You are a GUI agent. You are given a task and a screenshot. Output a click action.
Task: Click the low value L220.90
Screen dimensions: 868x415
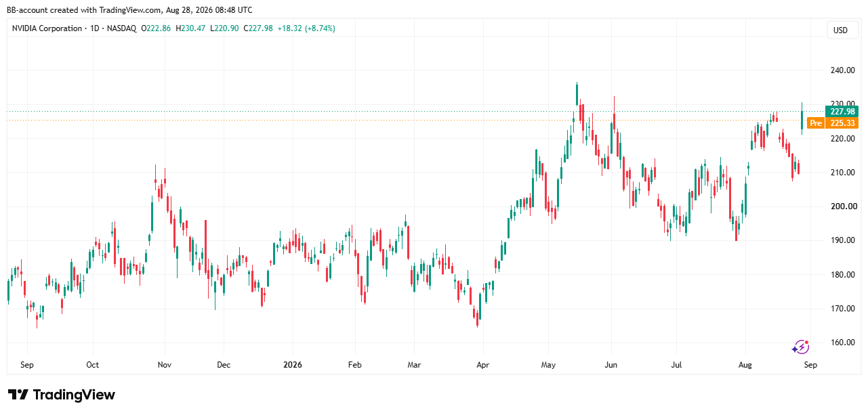click(224, 28)
